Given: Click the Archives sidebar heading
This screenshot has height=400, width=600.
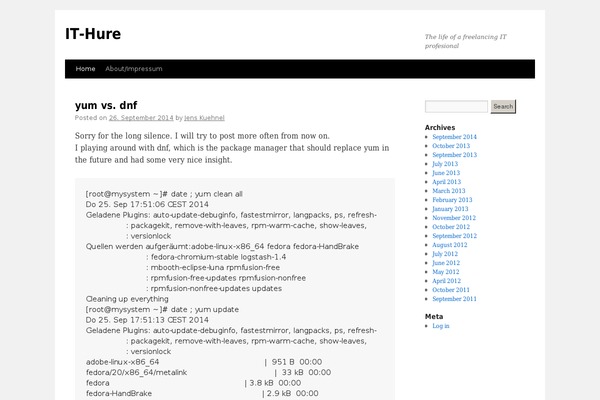Looking at the screenshot, I should pos(440,127).
